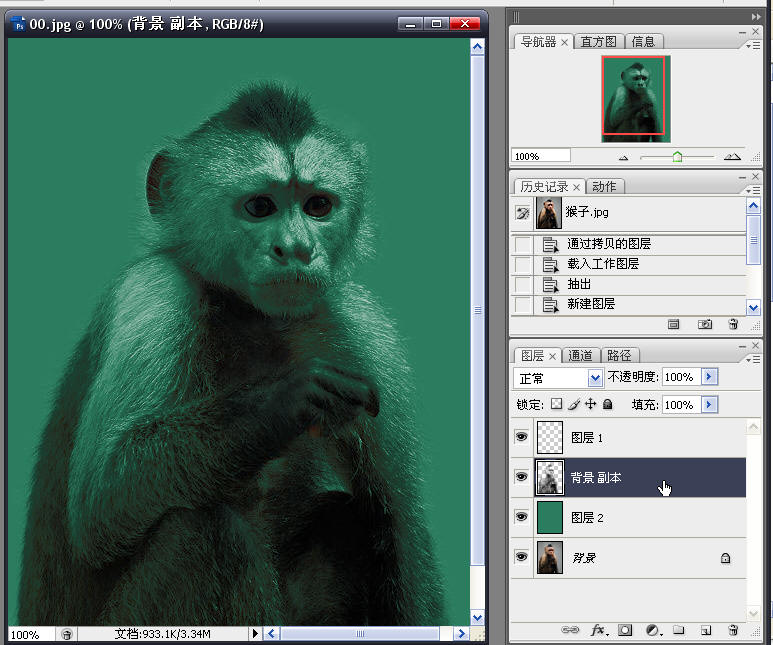This screenshot has width=773, height=645.
Task: Click document vertical scrollbar down arrow
Action: (477, 617)
